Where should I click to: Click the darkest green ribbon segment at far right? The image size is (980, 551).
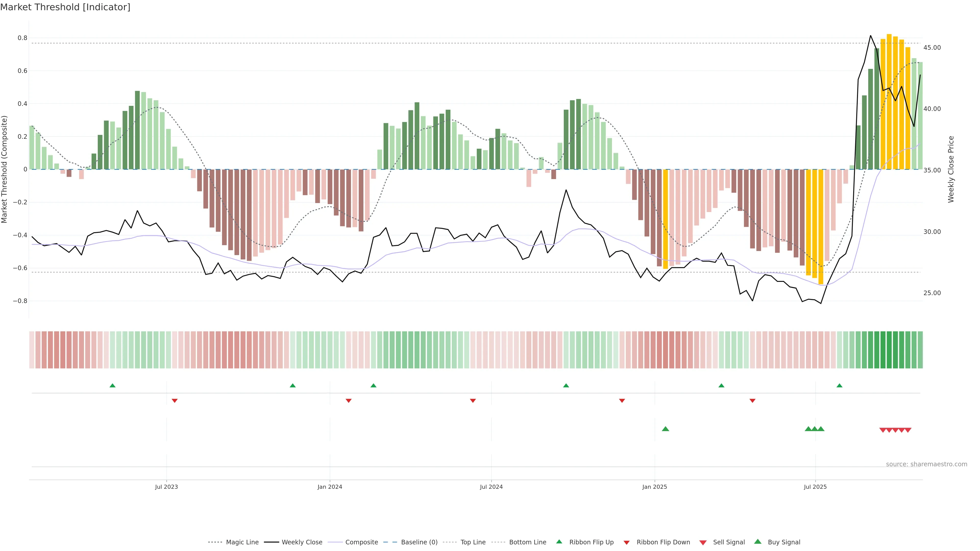889,350
